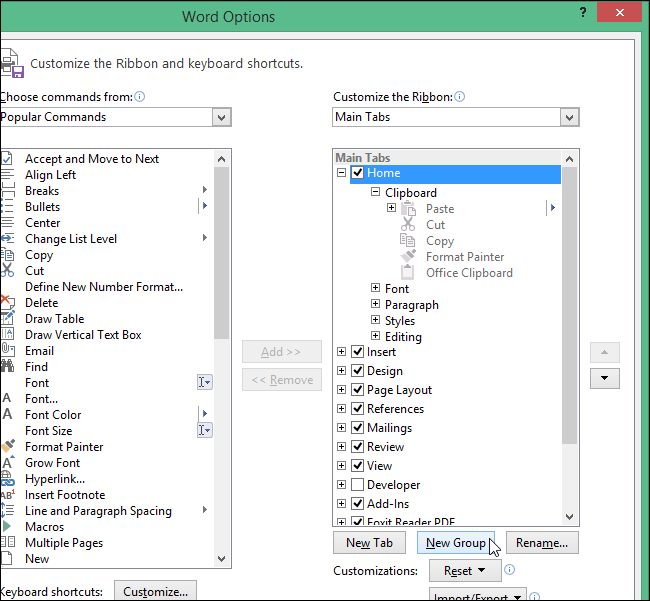Toggle the Add-Ins checkbox

[357, 503]
